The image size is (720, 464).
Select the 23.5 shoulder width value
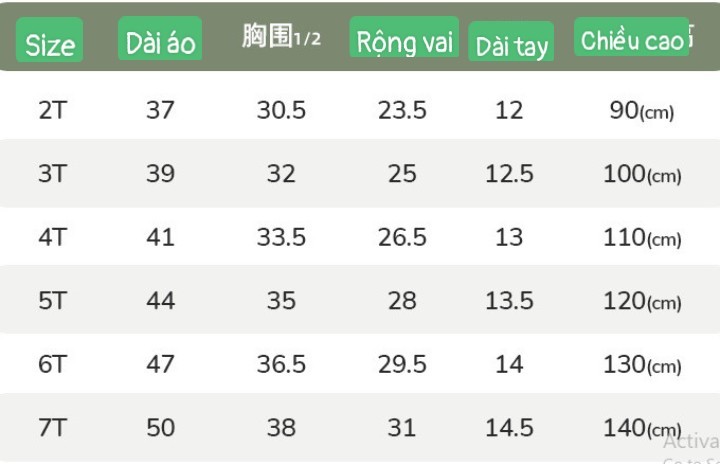click(402, 110)
